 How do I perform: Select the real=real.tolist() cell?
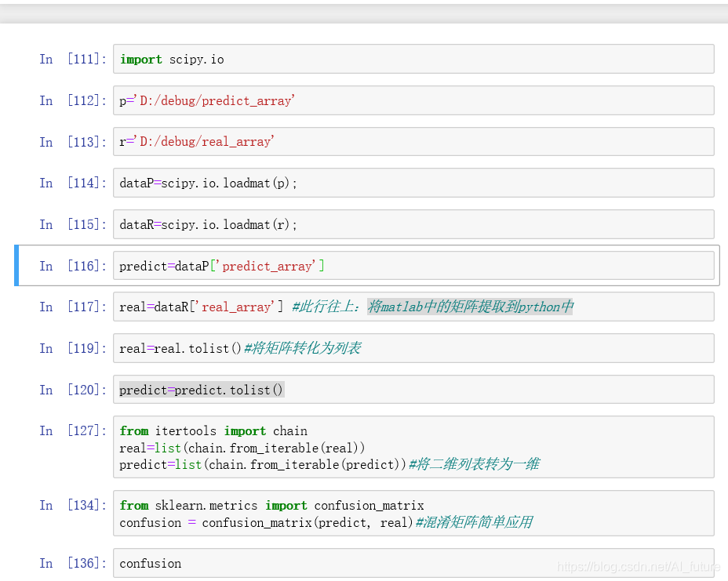[x=413, y=348]
